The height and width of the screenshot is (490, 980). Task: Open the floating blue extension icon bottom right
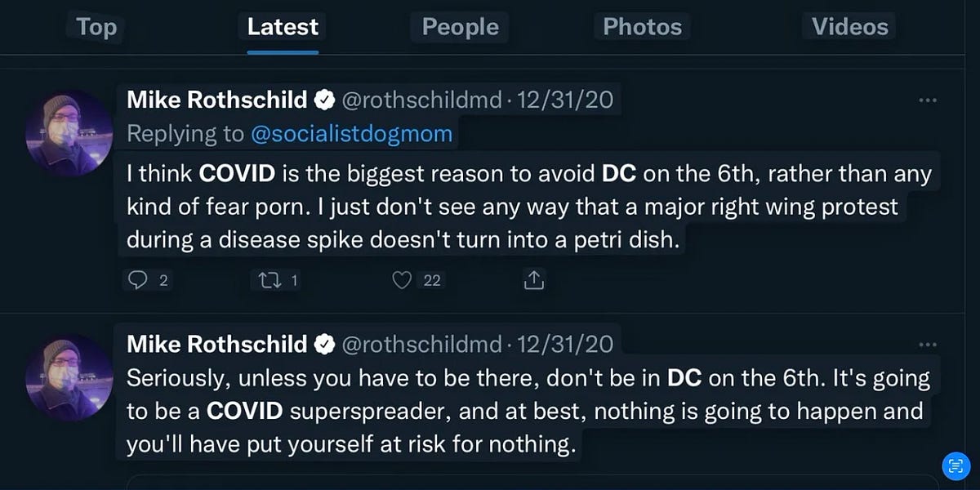(955, 465)
